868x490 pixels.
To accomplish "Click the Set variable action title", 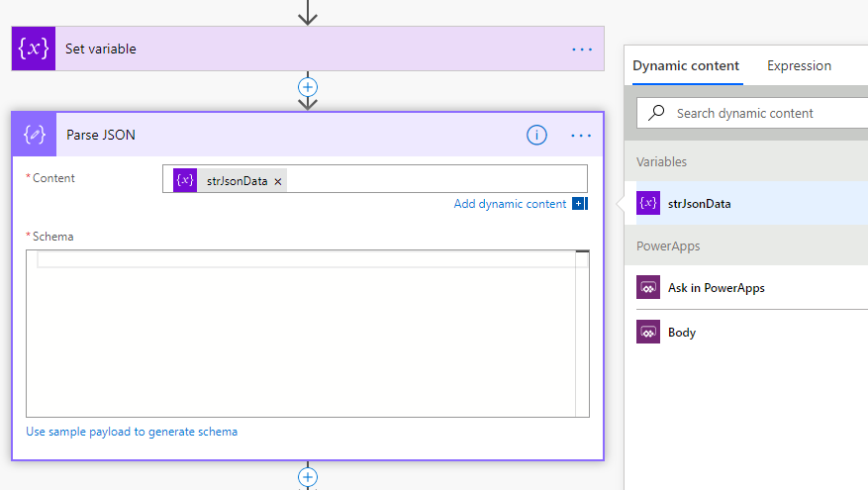I will click(x=101, y=49).
